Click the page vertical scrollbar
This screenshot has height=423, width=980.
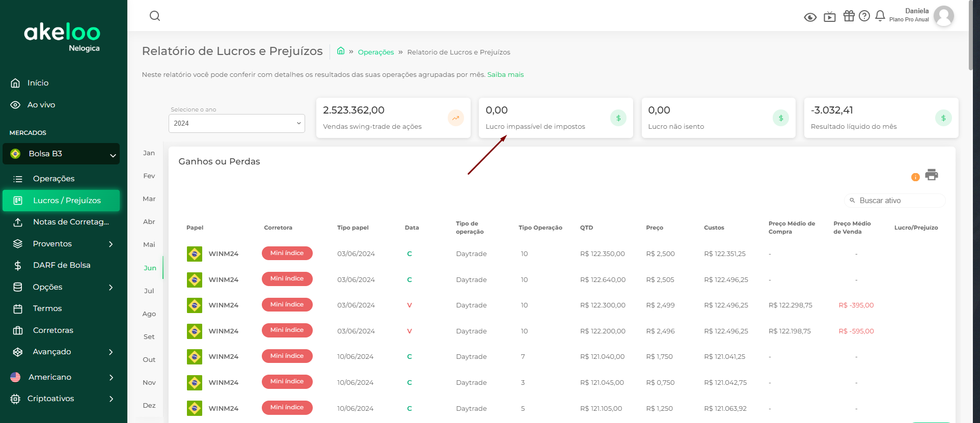970,36
